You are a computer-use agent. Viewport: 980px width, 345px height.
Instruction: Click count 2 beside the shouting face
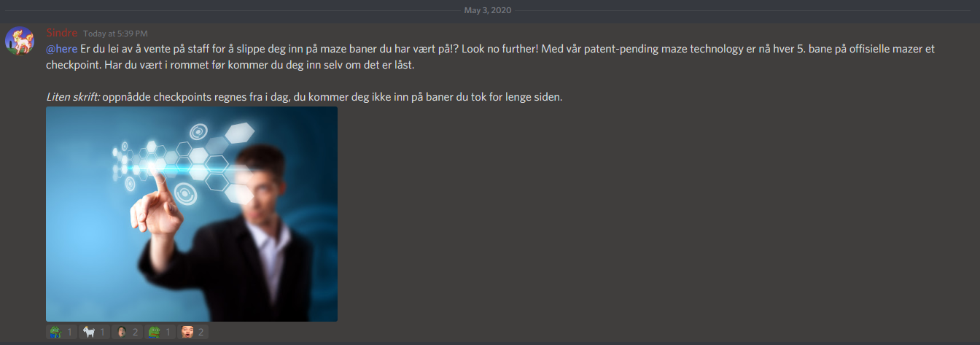click(201, 333)
